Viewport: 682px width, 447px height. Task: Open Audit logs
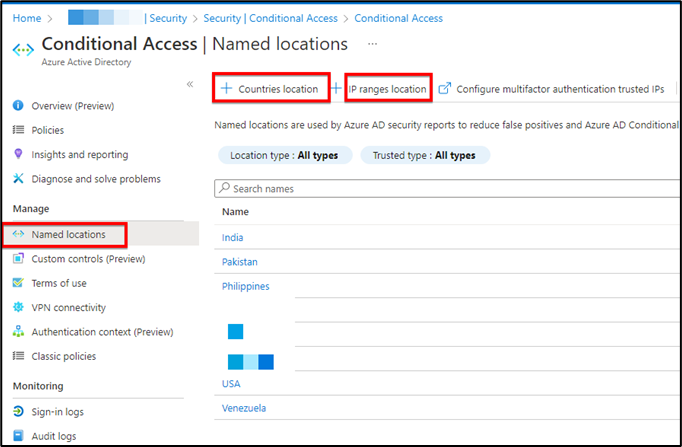53,436
